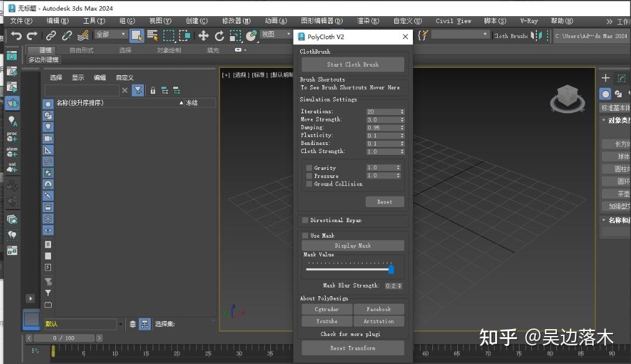Open the 视图 dropdown on the toolbar
Viewport: 631px width, 364px height.
(275, 34)
